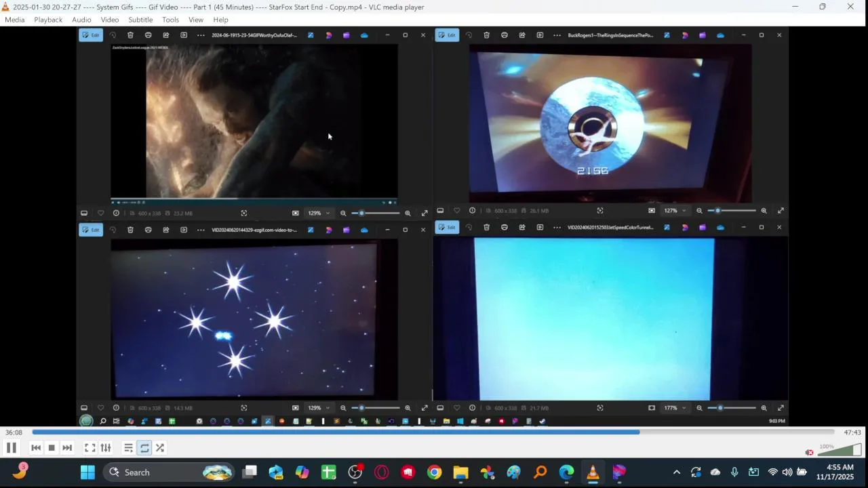
Task: Delete image in BuckRogers1 window
Action: [486, 35]
